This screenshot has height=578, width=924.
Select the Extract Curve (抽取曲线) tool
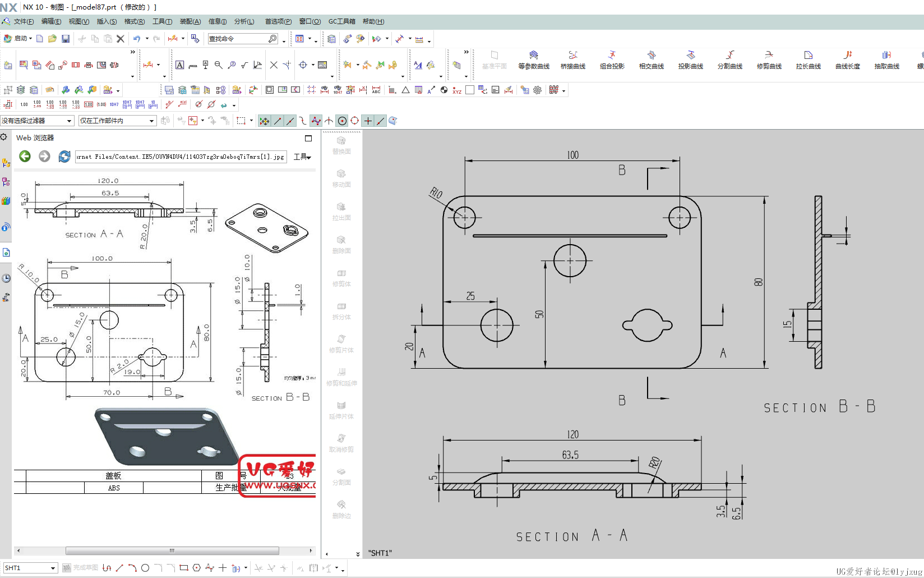coord(887,60)
